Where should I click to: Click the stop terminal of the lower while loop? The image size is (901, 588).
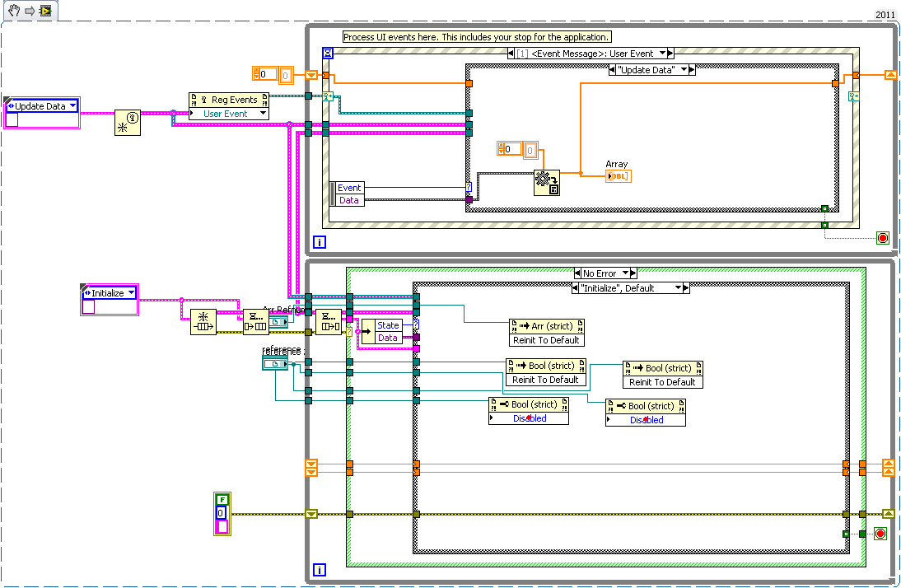(880, 534)
